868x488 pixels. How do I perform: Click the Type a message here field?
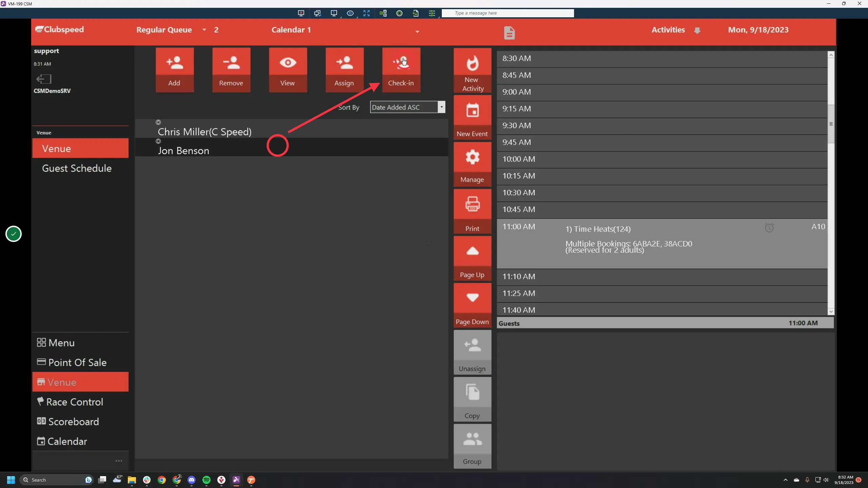[508, 13]
